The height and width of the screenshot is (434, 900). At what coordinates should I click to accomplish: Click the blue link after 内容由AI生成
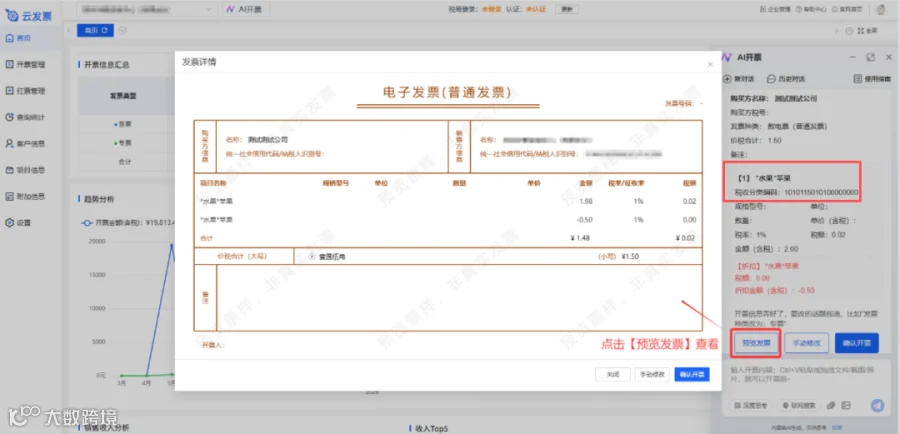point(837,428)
